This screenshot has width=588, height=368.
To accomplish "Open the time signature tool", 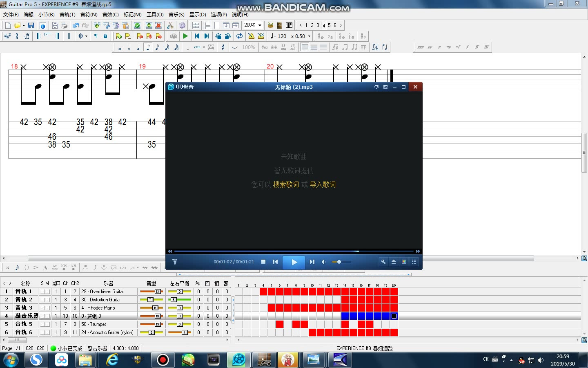I will point(17,36).
